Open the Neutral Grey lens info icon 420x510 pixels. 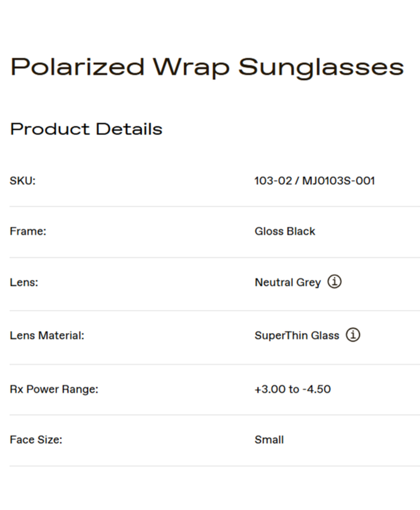point(335,282)
